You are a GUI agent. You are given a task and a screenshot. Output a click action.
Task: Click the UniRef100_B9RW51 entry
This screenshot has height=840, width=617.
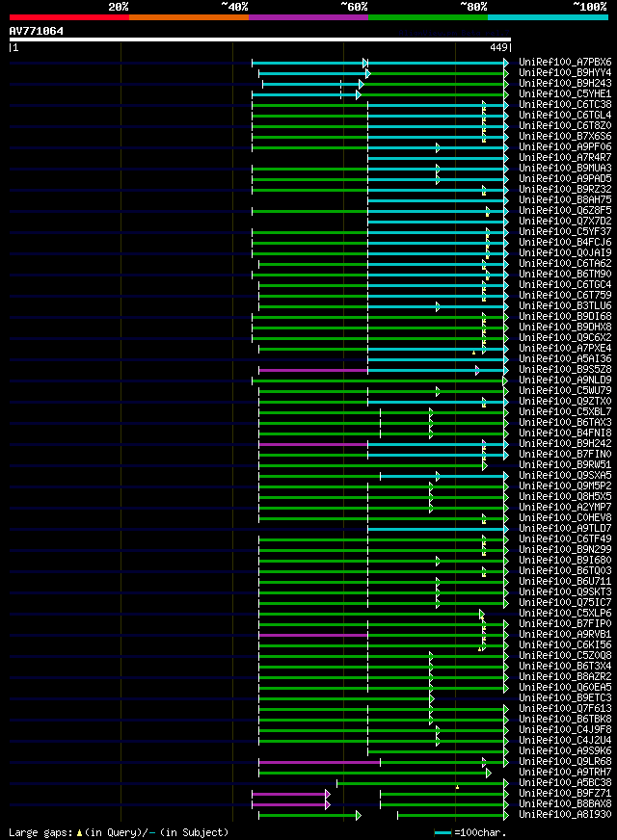coord(565,465)
